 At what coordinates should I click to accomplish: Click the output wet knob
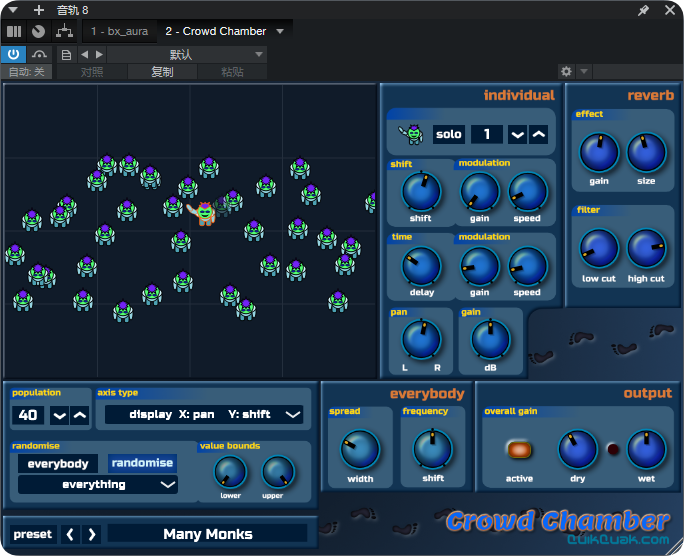pos(646,450)
